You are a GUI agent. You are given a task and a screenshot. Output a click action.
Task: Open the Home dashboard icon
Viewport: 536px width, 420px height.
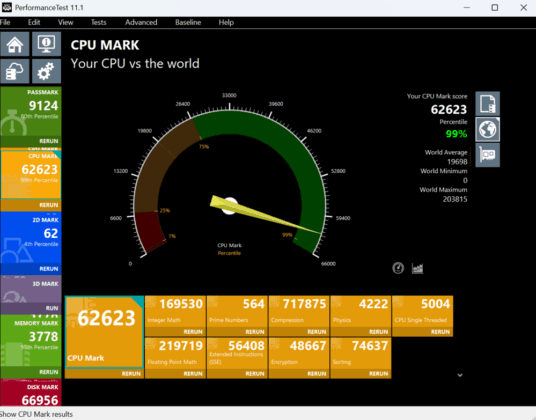pyautogui.click(x=15, y=44)
